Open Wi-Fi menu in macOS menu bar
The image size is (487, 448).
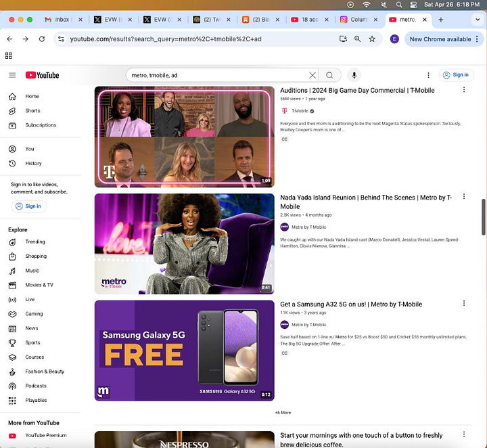coord(367,4)
